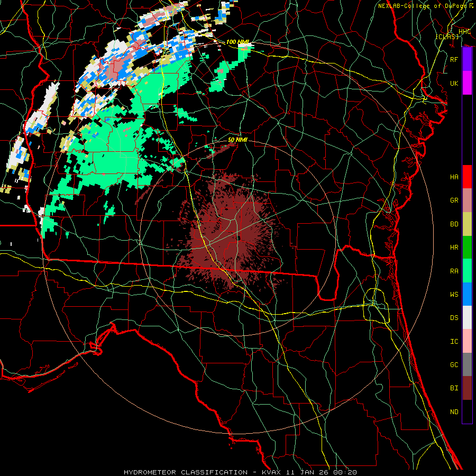Image resolution: width=476 pixels, height=476 pixels.
Task: Click the 'GC' legend label text
Action: [454, 365]
